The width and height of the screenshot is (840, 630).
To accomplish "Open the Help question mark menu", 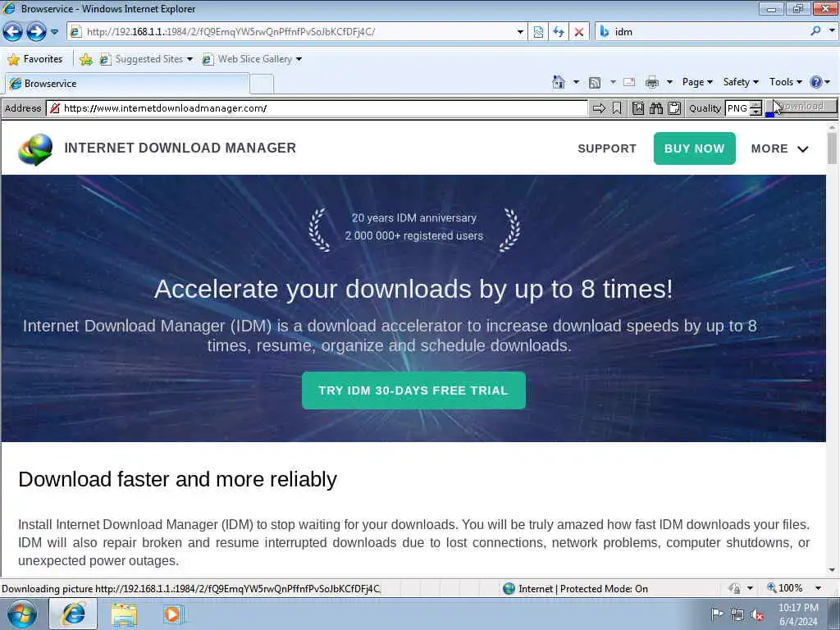I will click(819, 82).
